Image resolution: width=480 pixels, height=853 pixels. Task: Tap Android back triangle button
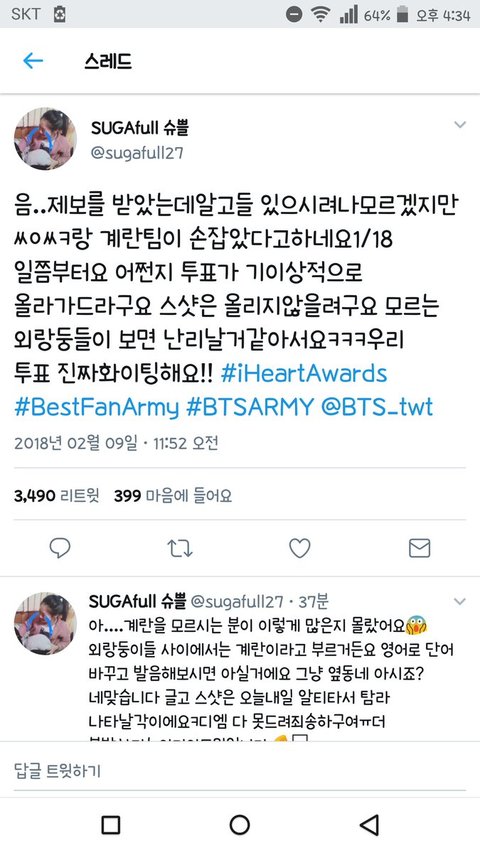click(x=370, y=825)
